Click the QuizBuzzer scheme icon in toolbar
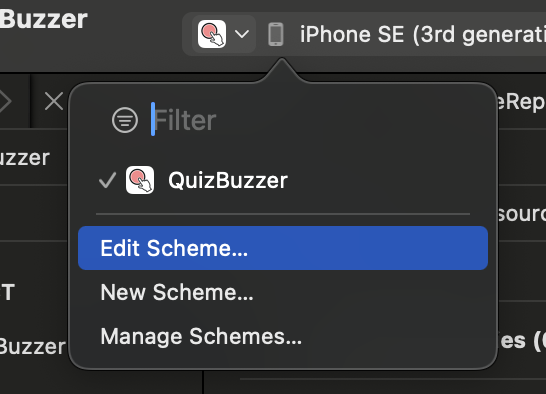Image resolution: width=546 pixels, height=394 pixels. tap(212, 34)
